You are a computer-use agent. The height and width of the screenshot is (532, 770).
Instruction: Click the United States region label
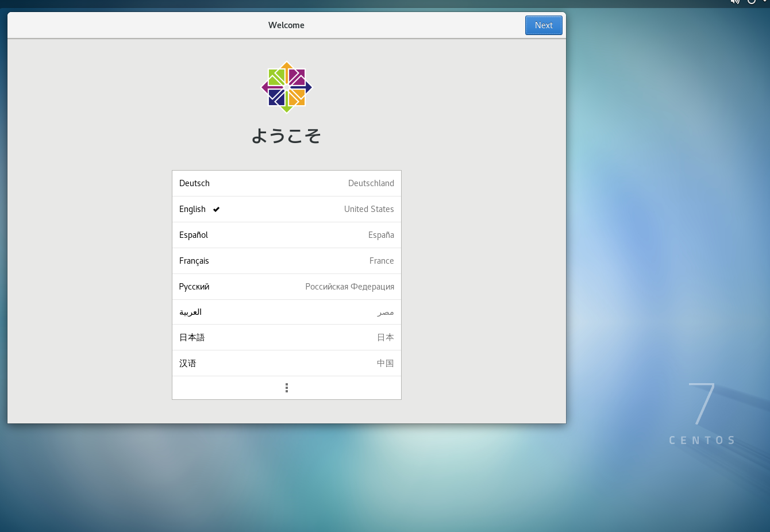click(x=369, y=209)
